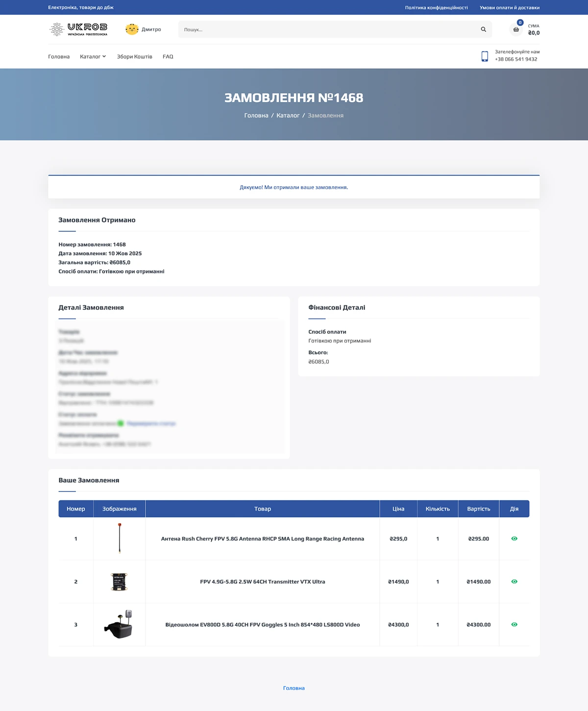Image resolution: width=588 pixels, height=711 pixels.
Task: Click the mobile phone icon
Action: [x=485, y=56]
